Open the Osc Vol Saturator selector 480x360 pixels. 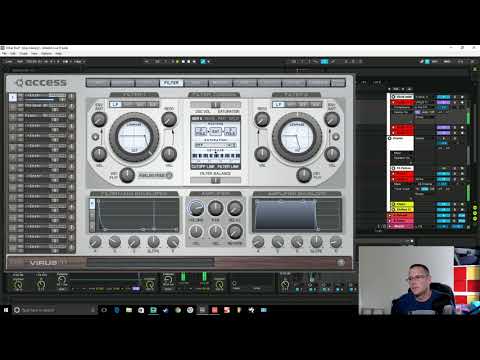(215, 105)
